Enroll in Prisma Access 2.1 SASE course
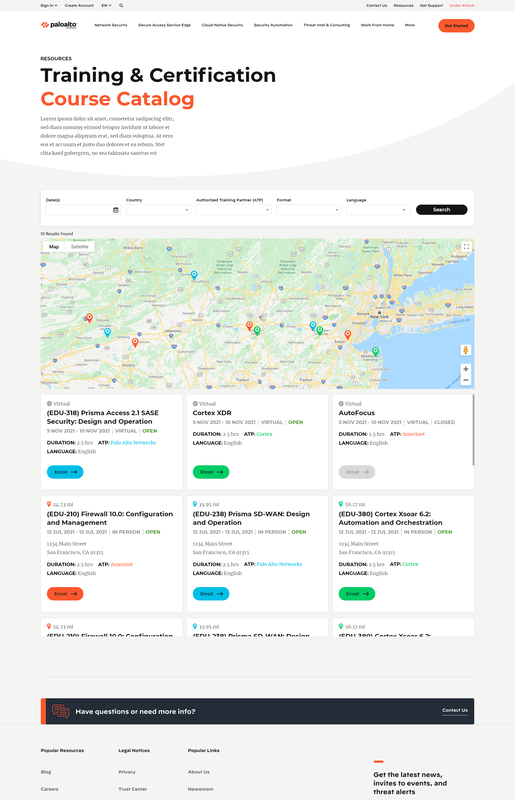 click(65, 472)
